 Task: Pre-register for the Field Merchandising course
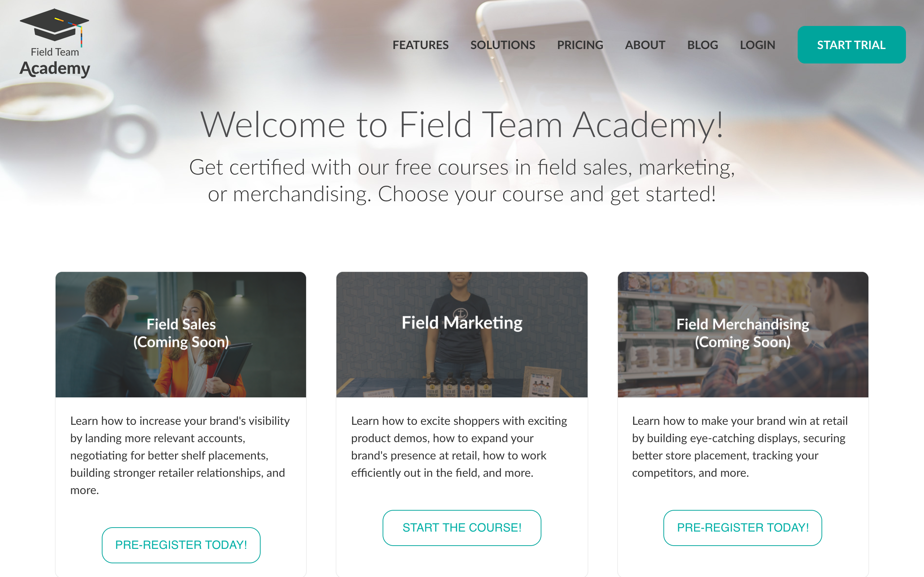point(743,528)
